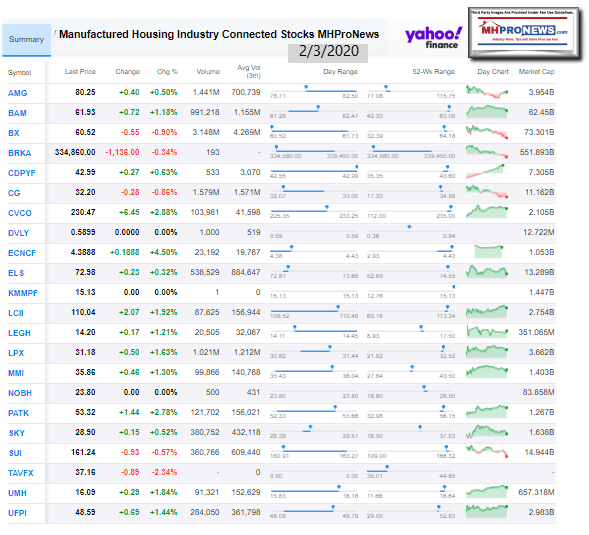Click the 52-Wk Range column header
This screenshot has height=535, width=589.
(x=433, y=71)
